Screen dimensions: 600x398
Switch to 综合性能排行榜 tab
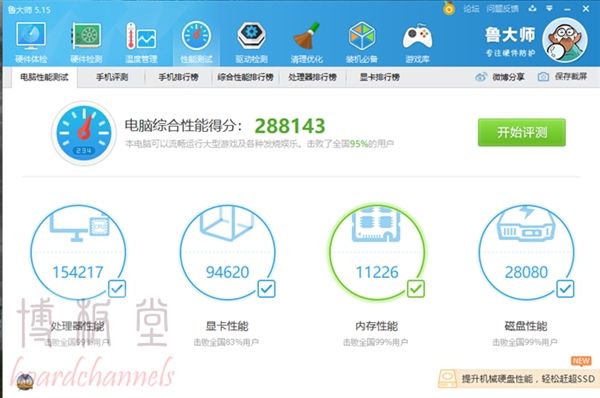pyautogui.click(x=245, y=77)
